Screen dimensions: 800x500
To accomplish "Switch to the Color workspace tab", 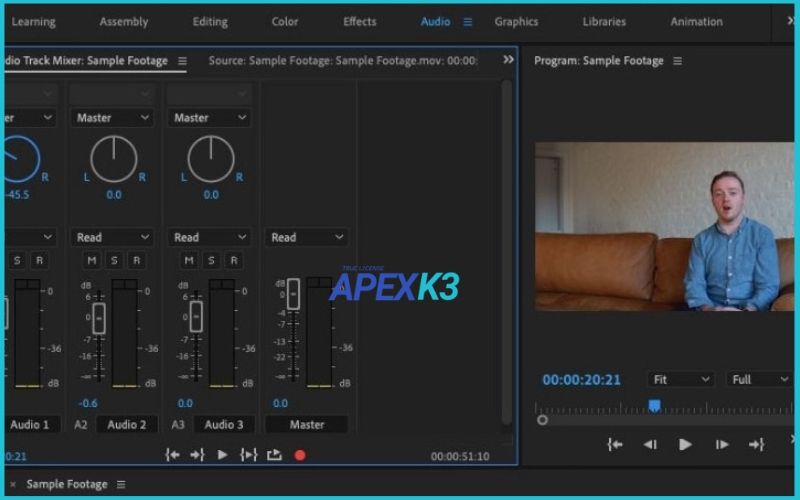I will [285, 21].
